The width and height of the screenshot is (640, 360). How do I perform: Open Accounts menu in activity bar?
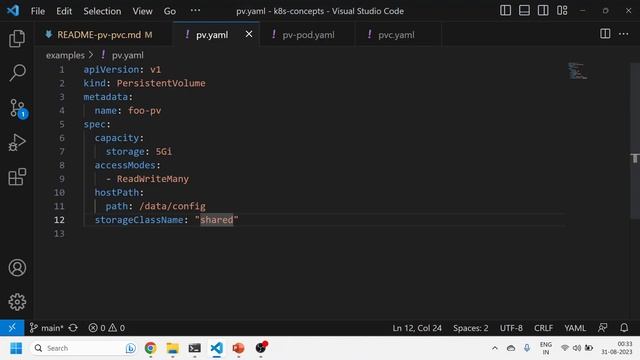click(x=17, y=268)
